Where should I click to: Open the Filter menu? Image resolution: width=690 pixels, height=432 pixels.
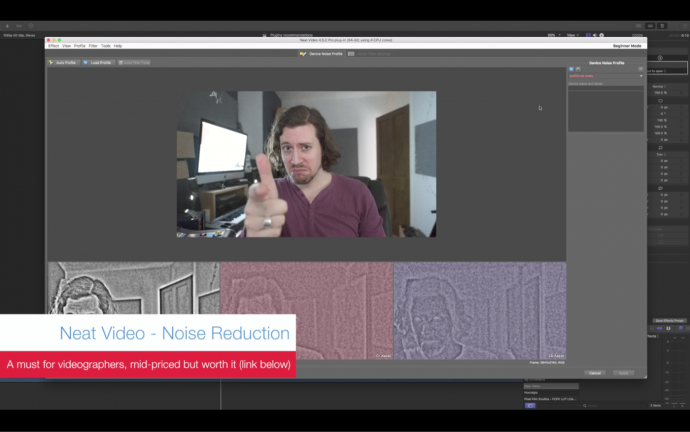pos(93,46)
